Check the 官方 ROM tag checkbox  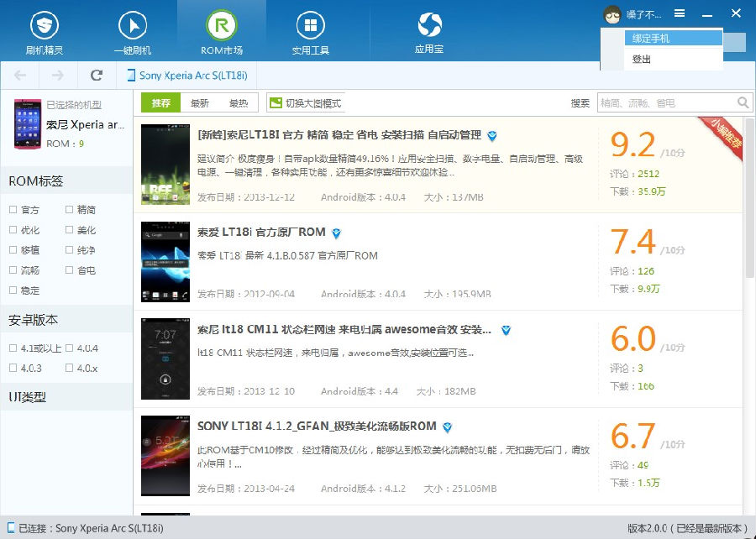(x=13, y=210)
